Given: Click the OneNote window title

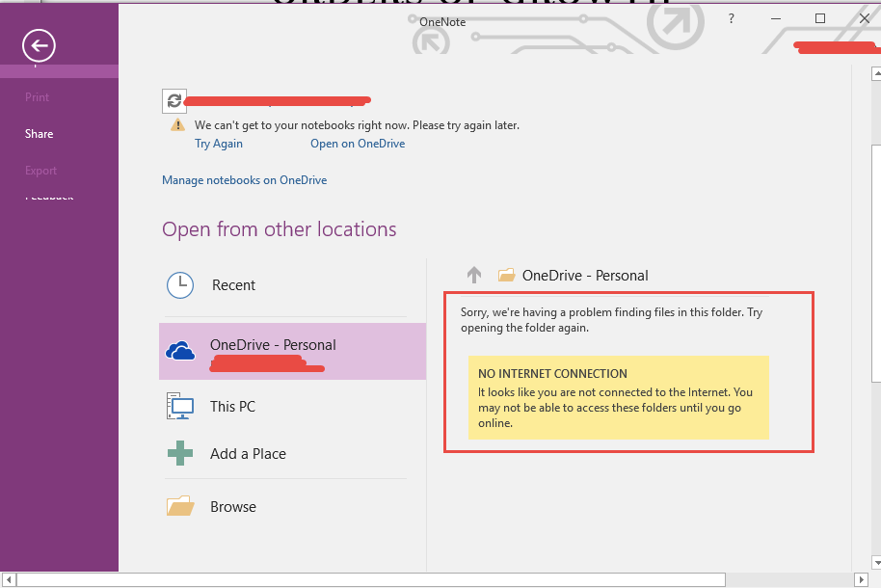Looking at the screenshot, I should 442,22.
